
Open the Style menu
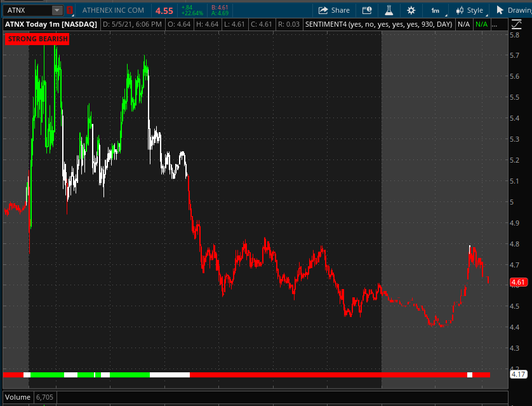(x=470, y=11)
